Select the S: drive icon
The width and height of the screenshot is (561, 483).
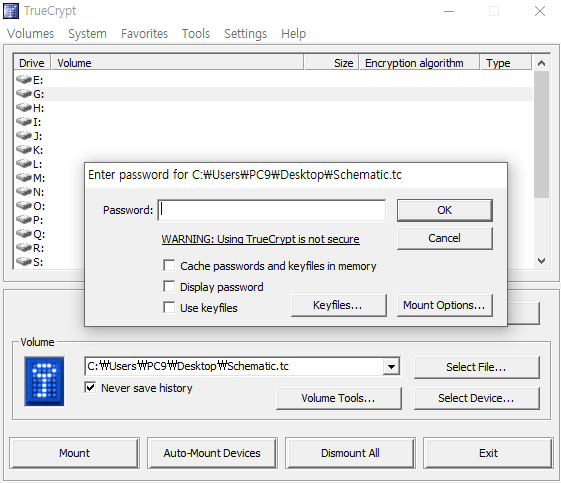(x=24, y=262)
